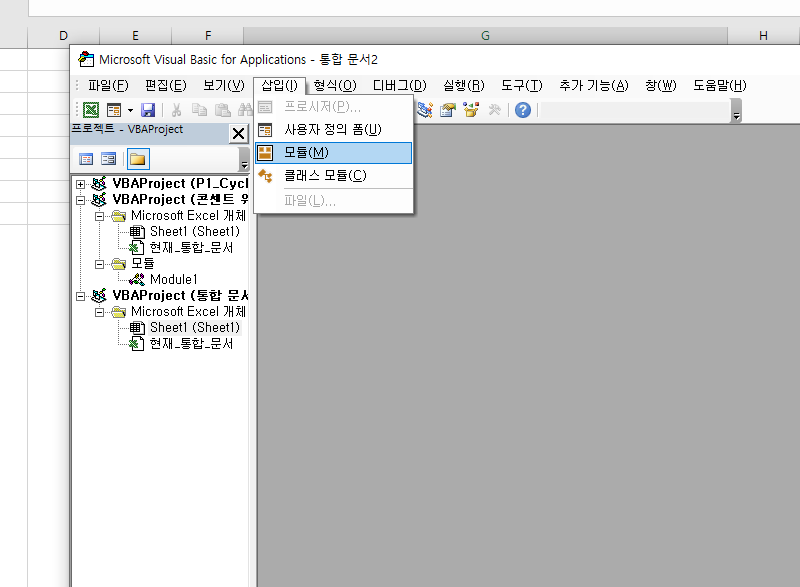The image size is (800, 587).
Task: Click the Copy toolbar icon
Action: click(199, 110)
